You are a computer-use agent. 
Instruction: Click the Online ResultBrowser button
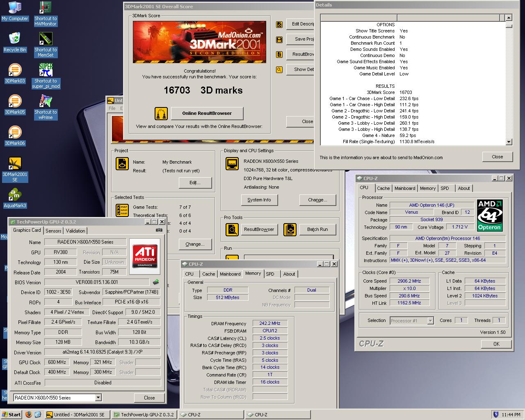pos(207,114)
